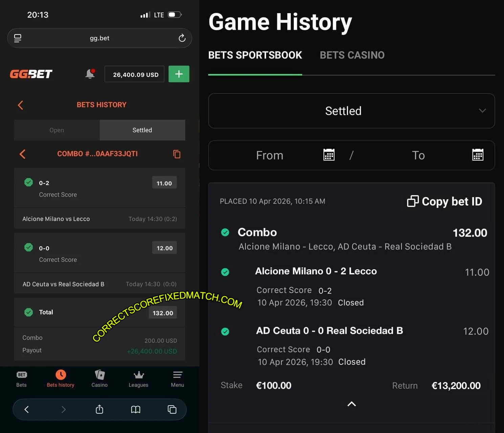The height and width of the screenshot is (433, 504).
Task: Click the Copy bet ID button
Action: pos(444,201)
